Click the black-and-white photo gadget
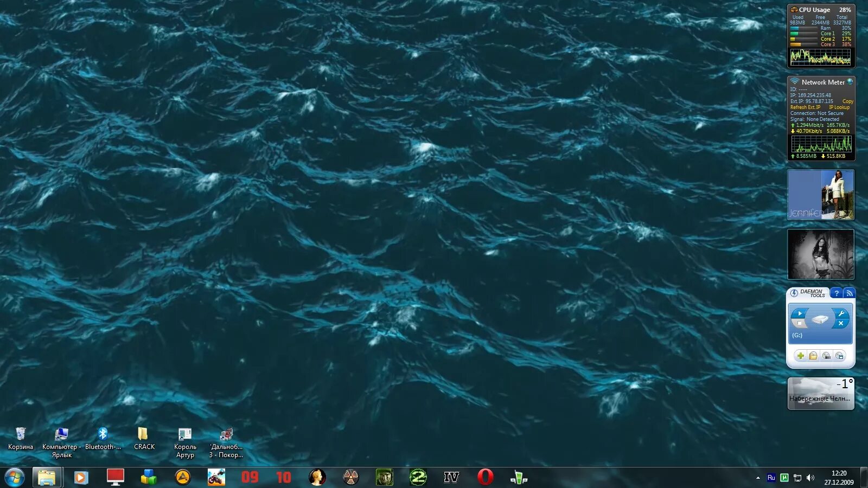This screenshot has height=488, width=868. pyautogui.click(x=821, y=254)
